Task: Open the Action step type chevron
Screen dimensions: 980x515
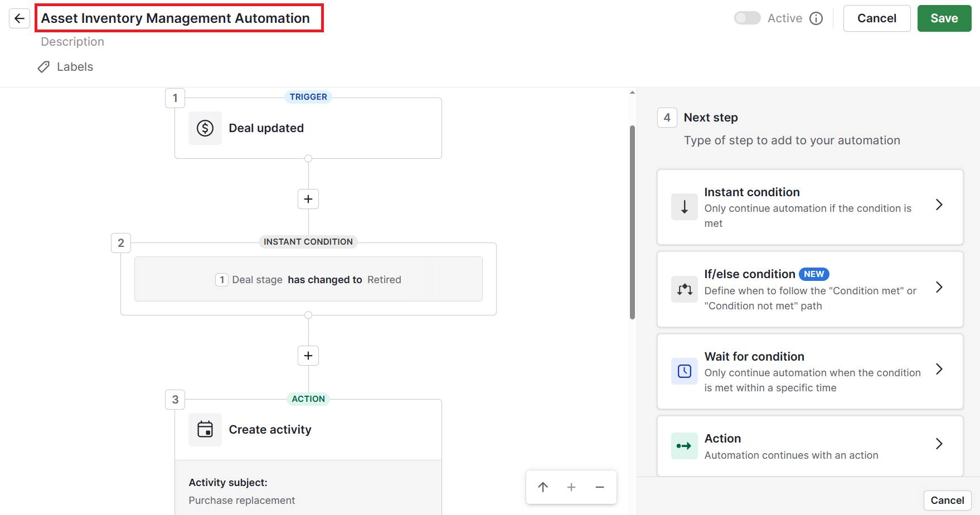Action: [939, 444]
